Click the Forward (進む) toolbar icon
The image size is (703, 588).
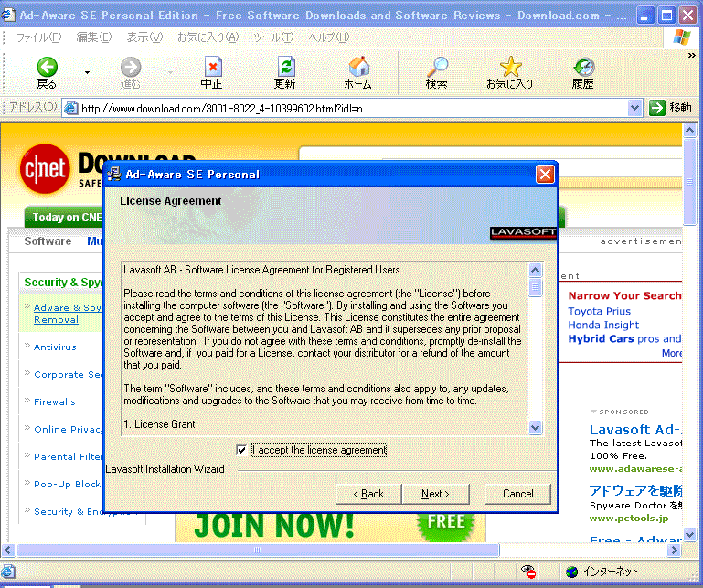point(131,72)
